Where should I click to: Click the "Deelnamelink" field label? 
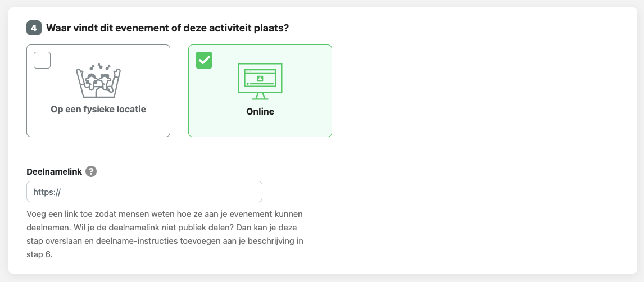click(x=54, y=172)
